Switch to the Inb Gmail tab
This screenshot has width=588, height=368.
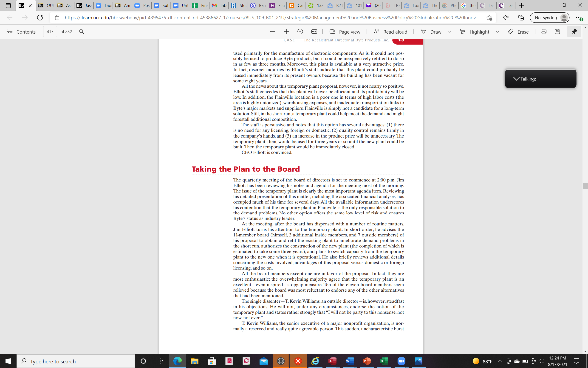[219, 5]
